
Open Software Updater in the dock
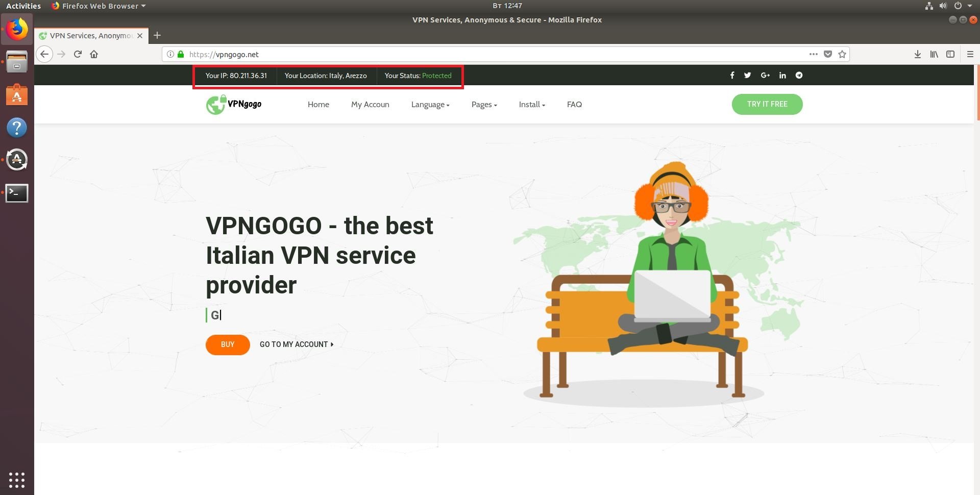(17, 160)
